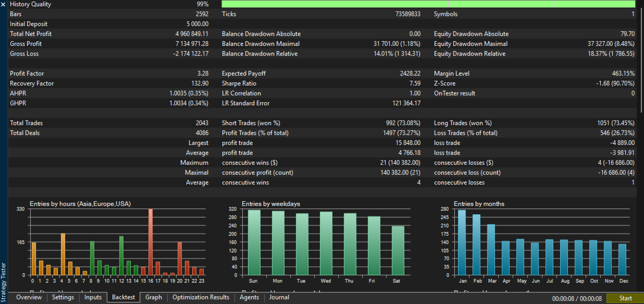Click the Jan bar in months chart

[462, 242]
